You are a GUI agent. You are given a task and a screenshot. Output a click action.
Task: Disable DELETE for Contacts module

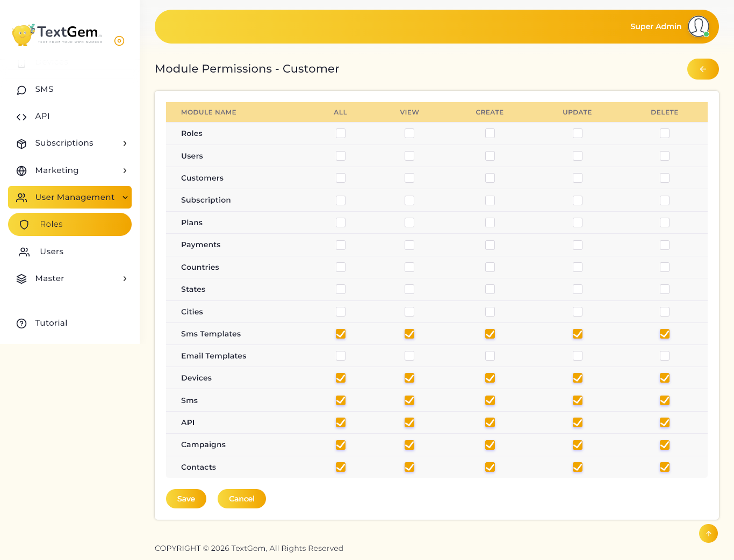click(x=665, y=467)
